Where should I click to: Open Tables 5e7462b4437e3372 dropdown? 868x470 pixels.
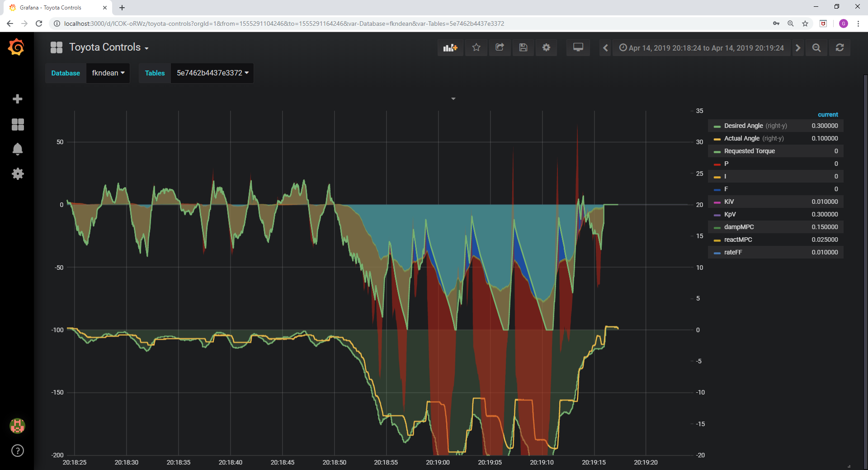(x=212, y=73)
